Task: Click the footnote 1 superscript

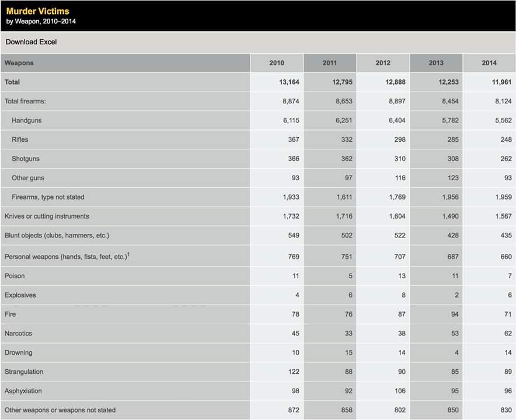Action: [x=128, y=254]
